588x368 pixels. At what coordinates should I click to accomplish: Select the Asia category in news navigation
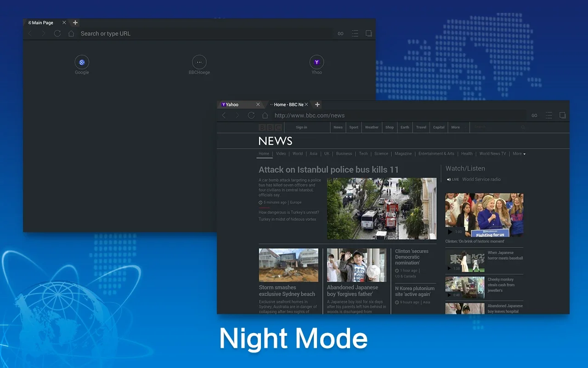point(313,154)
